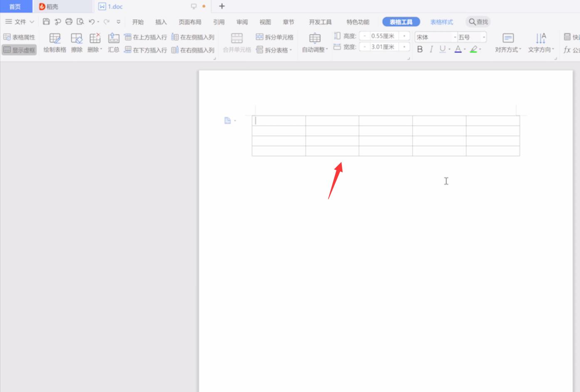Screen dimensions: 580x392
Task: Select the 表格工具 Table Tools tab
Action: point(401,22)
